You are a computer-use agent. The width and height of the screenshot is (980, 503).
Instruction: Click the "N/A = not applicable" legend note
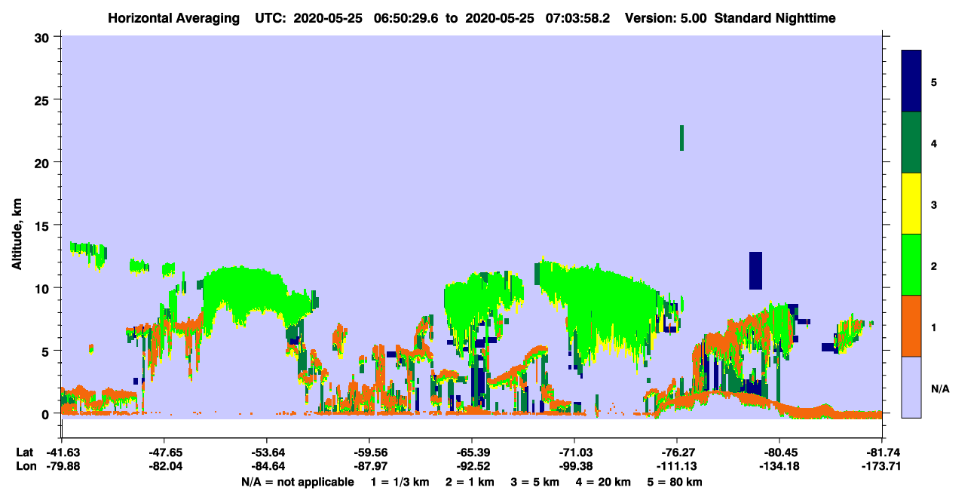point(297,482)
